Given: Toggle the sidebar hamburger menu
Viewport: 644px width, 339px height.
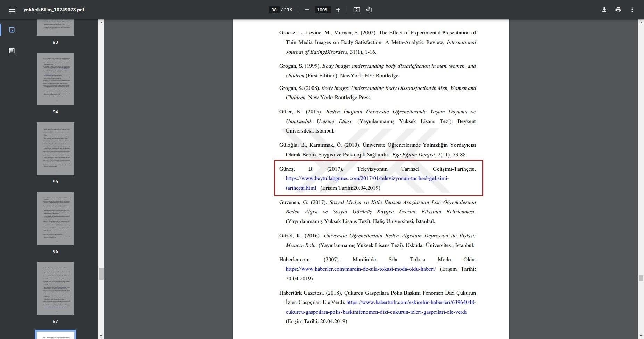Looking at the screenshot, I should [x=12, y=10].
